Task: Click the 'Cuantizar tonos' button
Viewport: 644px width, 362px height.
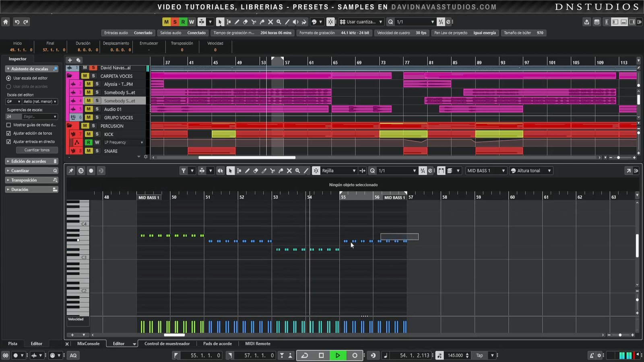Action: click(x=37, y=150)
